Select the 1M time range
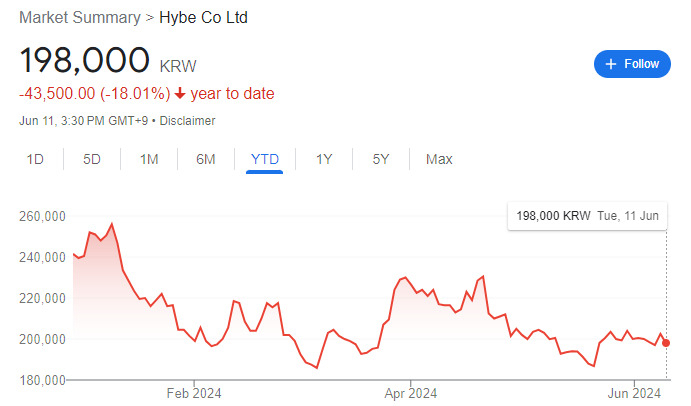Viewport: 691px width, 406px height. 149,159
